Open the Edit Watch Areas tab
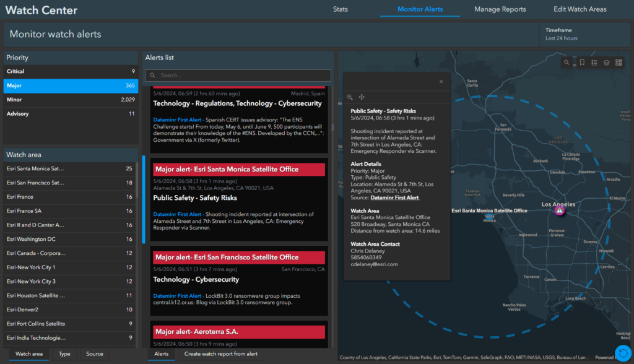The width and height of the screenshot is (634, 364). coord(580,9)
